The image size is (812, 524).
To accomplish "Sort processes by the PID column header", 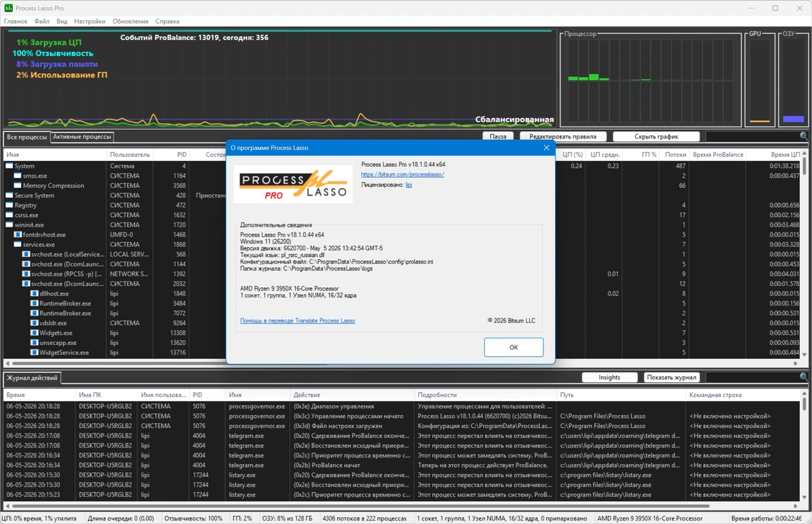I will coord(171,155).
